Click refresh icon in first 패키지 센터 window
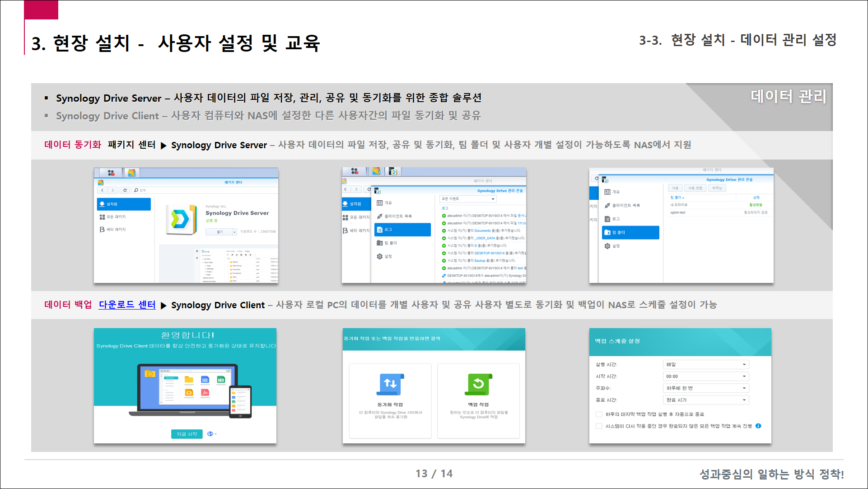The width and height of the screenshot is (868, 489). pos(125,190)
